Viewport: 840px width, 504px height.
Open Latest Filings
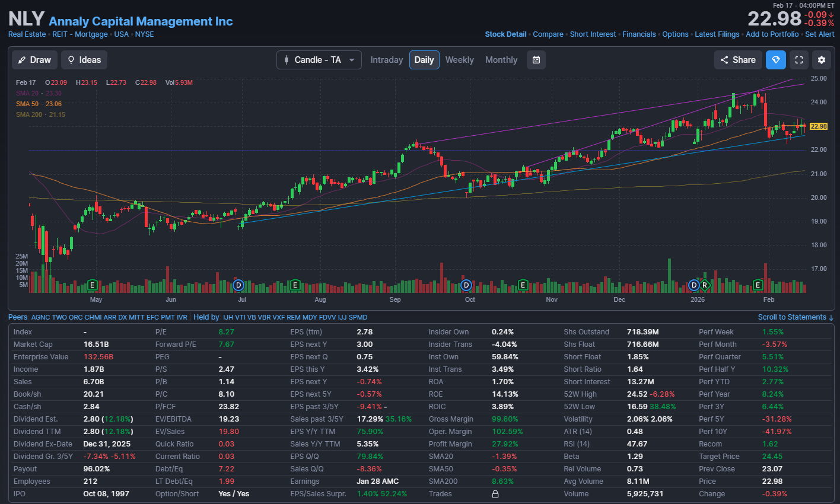coord(717,34)
